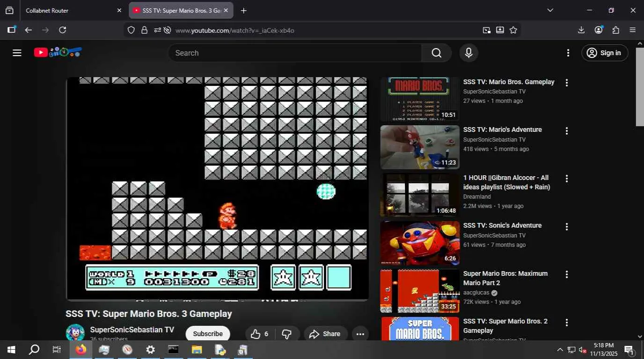The image size is (644, 359).
Task: Open the Mario's Adventure thumbnail (11:23)
Action: click(420, 147)
